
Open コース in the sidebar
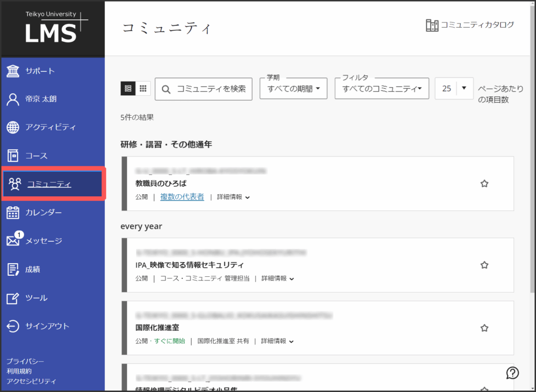tap(53, 155)
